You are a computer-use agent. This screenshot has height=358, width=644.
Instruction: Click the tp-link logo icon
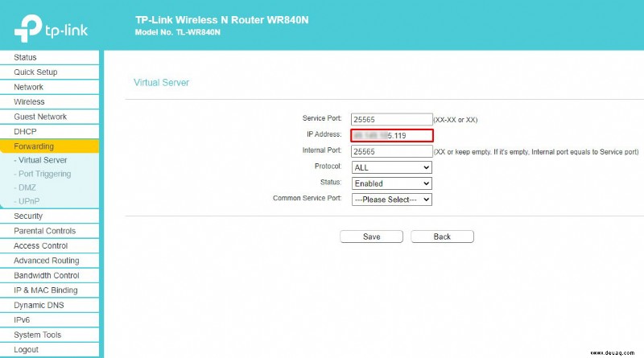pyautogui.click(x=28, y=28)
